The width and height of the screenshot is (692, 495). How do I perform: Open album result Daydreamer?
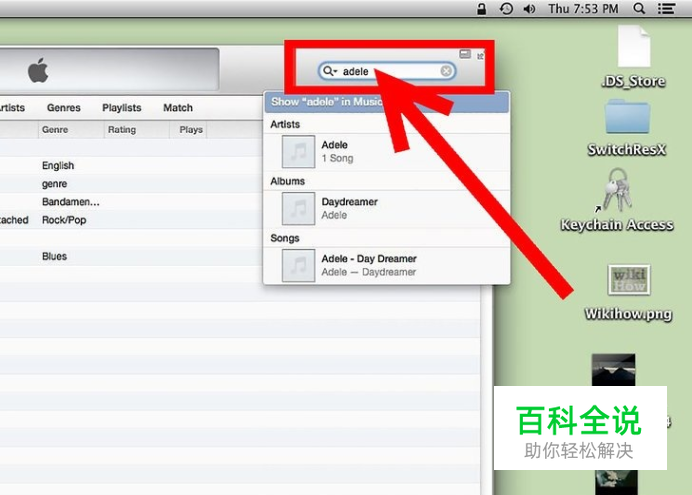[x=386, y=209]
